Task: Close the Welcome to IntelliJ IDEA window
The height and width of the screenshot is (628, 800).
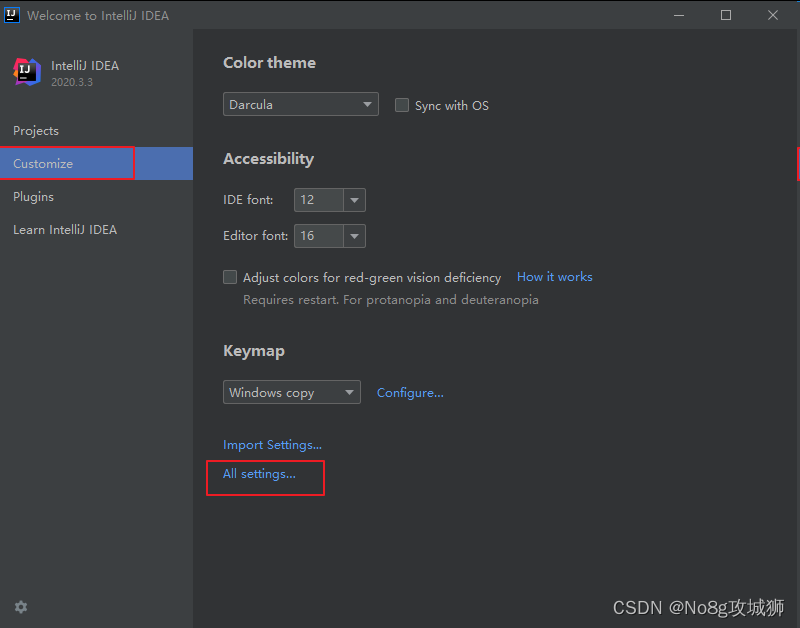Action: point(773,15)
